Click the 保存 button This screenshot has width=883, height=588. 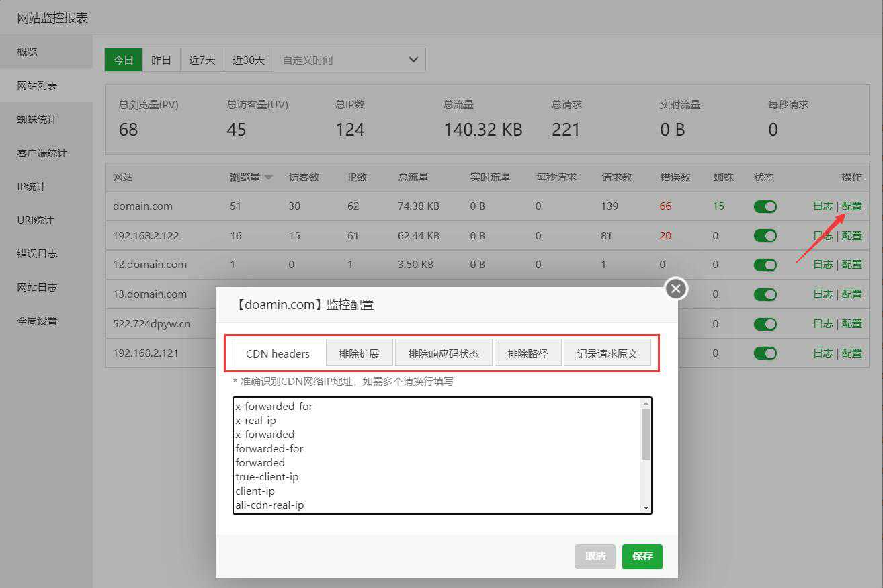click(x=642, y=556)
